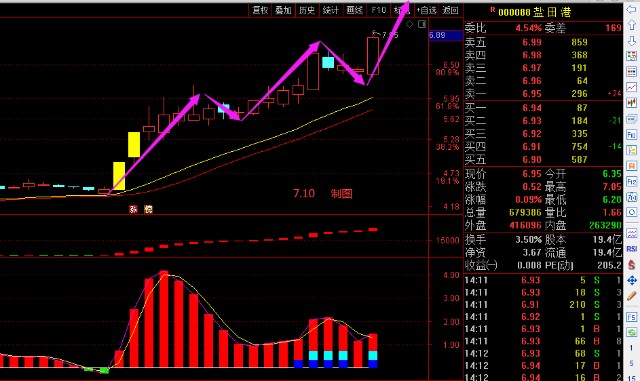The image size is (640, 381).
Task: Click the left arrow back icon in sidebar
Action: (631, 9)
